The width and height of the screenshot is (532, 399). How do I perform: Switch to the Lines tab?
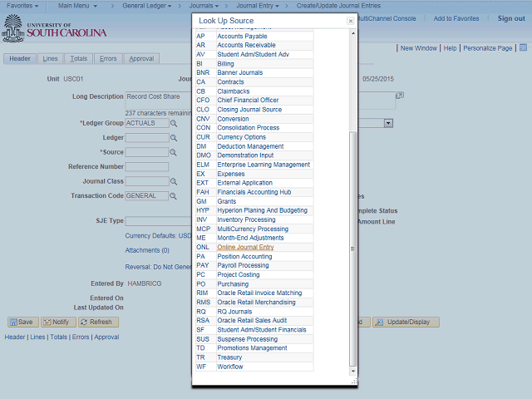50,59
